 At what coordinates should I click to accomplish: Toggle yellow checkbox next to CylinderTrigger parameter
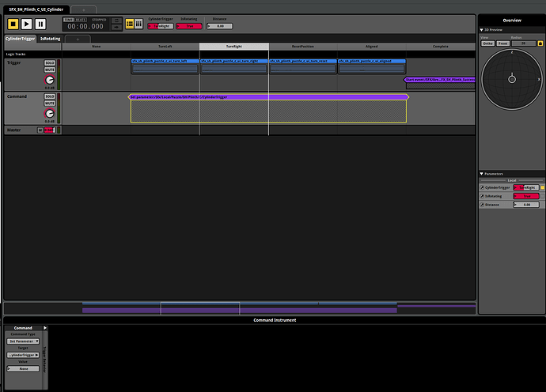click(x=543, y=187)
